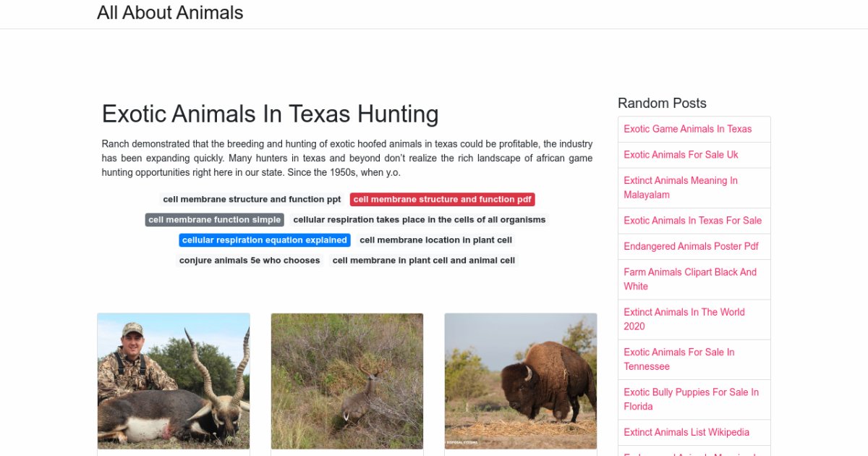Open 'Farm Animals Clipart Black And White'
This screenshot has width=868, height=456.
tap(690, 279)
